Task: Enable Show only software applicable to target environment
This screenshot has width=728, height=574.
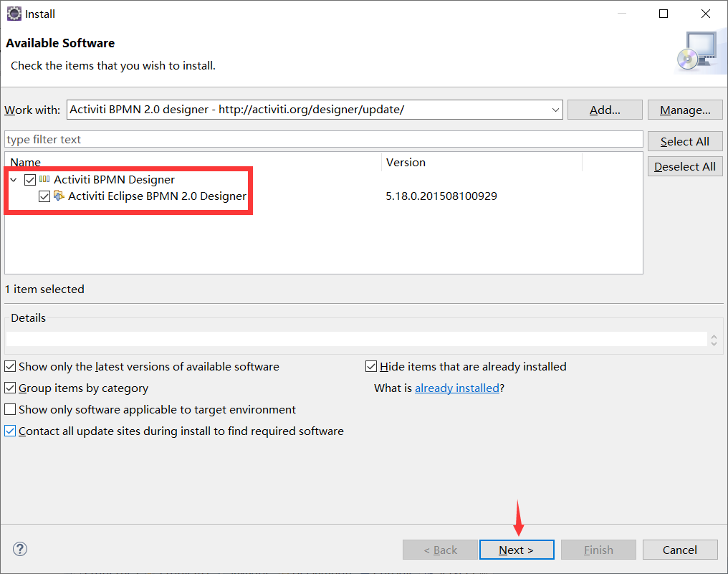Action: pos(10,409)
